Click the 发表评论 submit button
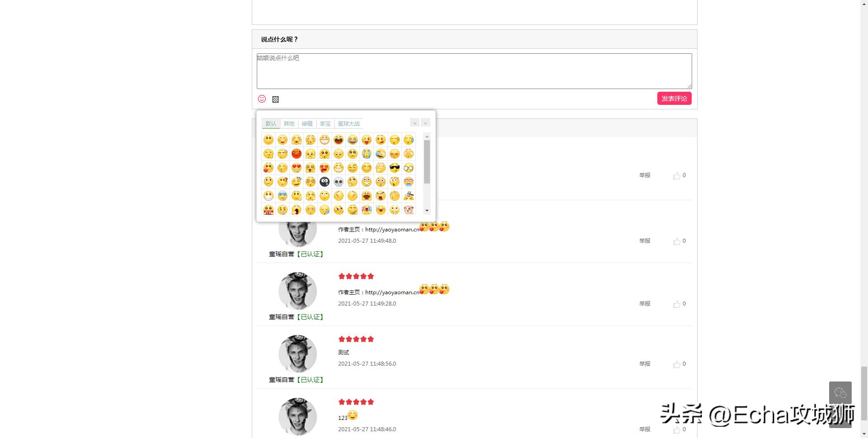868x438 pixels. pyautogui.click(x=674, y=99)
